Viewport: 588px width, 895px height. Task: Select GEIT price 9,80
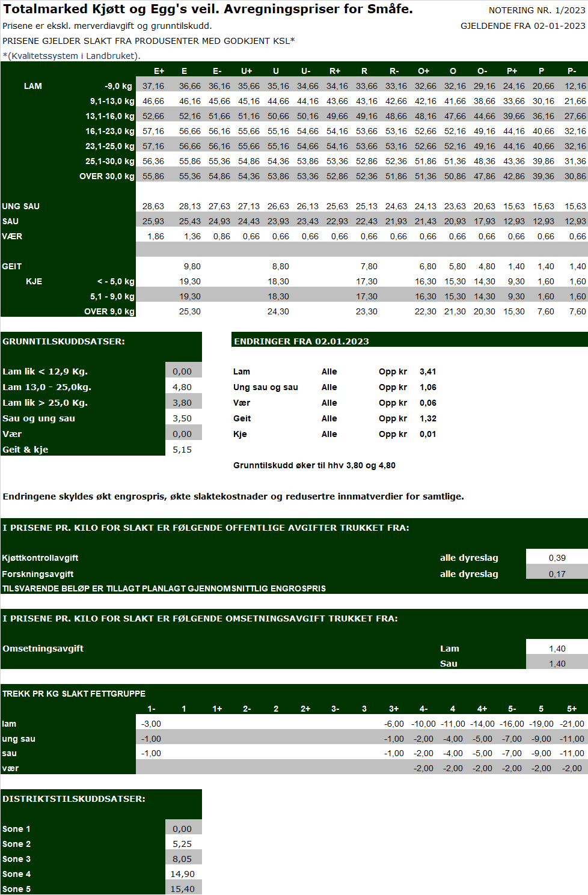(x=192, y=266)
